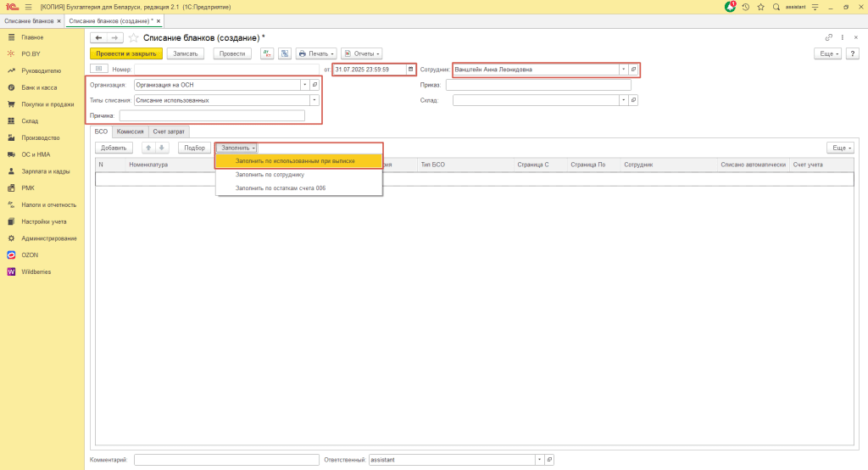Viewport: 868px width, 470px height.
Task: Open Зарплата и кадры sidebar section
Action: pyautogui.click(x=46, y=171)
